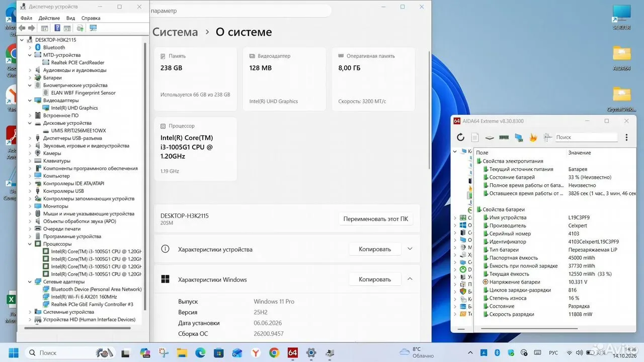Screen dimensions: 644x362
Task: Select Intel(R) UHD Graphics in device tree
Action: [x=74, y=108]
